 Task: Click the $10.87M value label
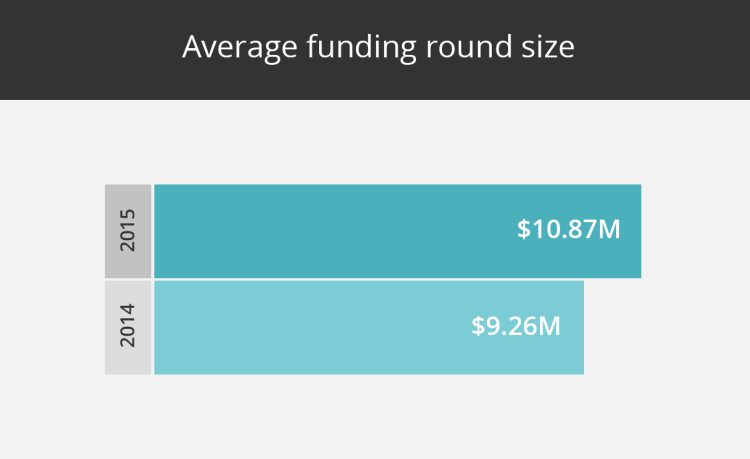click(x=569, y=230)
